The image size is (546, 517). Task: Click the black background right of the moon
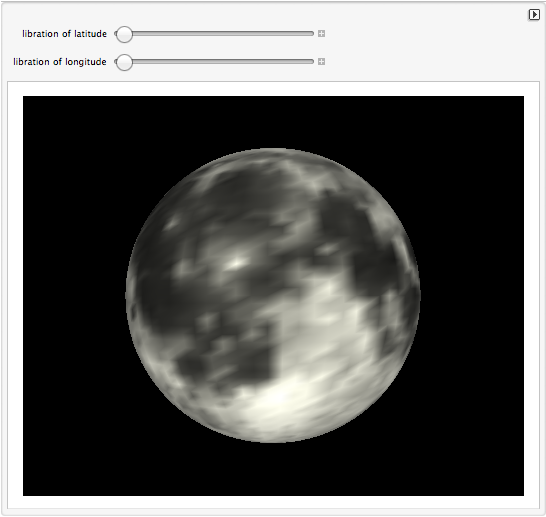[472, 296]
